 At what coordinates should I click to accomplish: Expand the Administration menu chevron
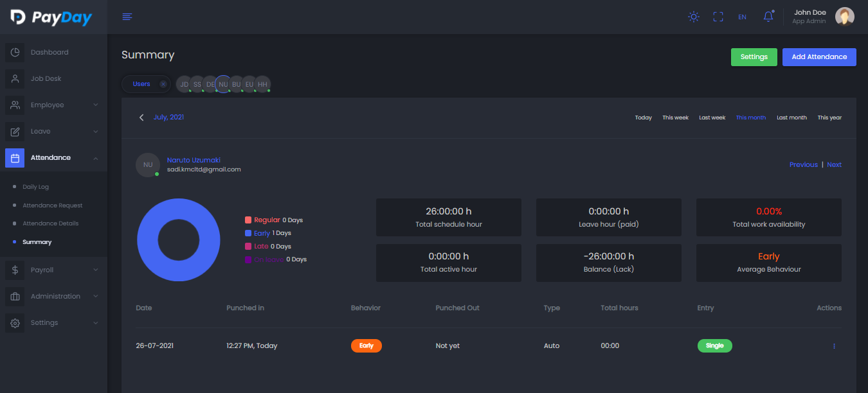point(96,296)
